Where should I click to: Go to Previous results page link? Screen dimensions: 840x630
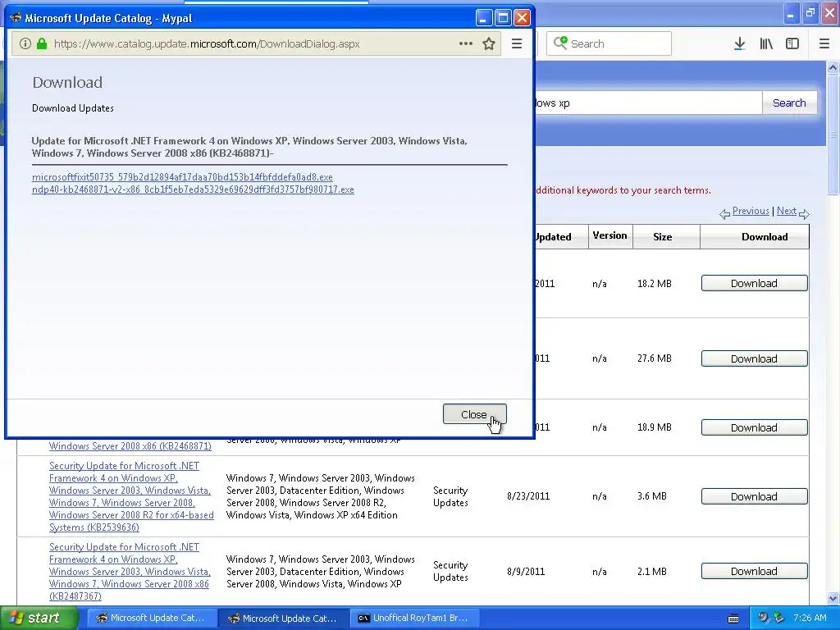point(751,211)
